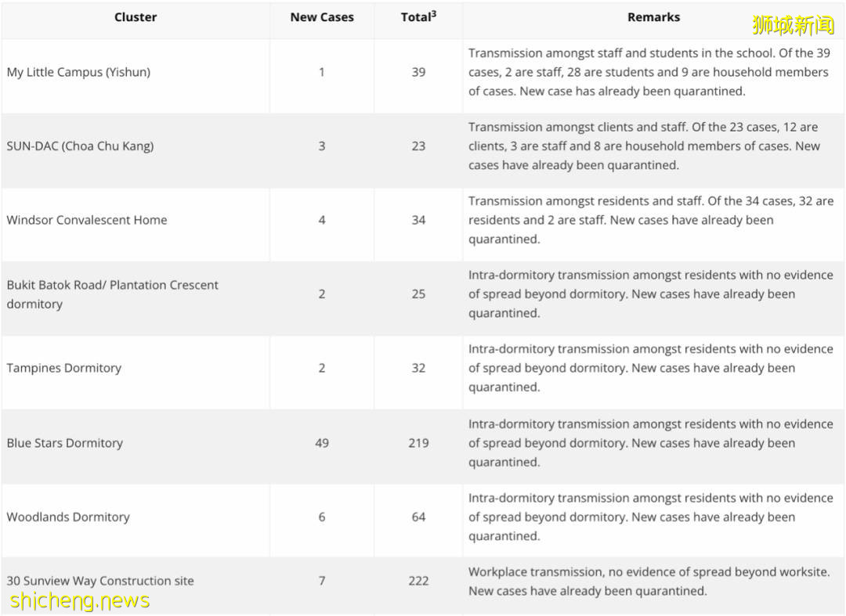The height and width of the screenshot is (616, 846).
Task: Click the New Cases column header
Action: [x=321, y=17]
